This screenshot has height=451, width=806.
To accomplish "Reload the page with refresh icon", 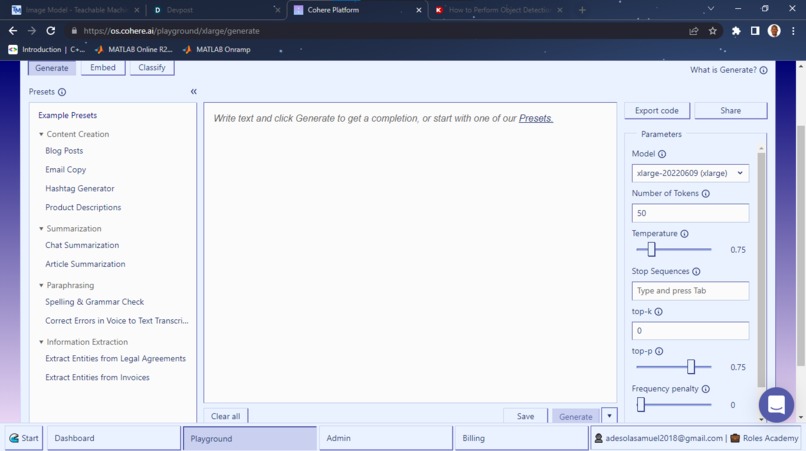I will 50,31.
